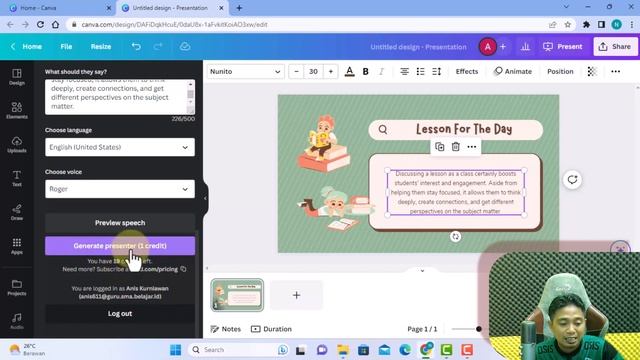Image resolution: width=640 pixels, height=360 pixels.
Task: Open the Text sidebar panel
Action: coord(17,178)
